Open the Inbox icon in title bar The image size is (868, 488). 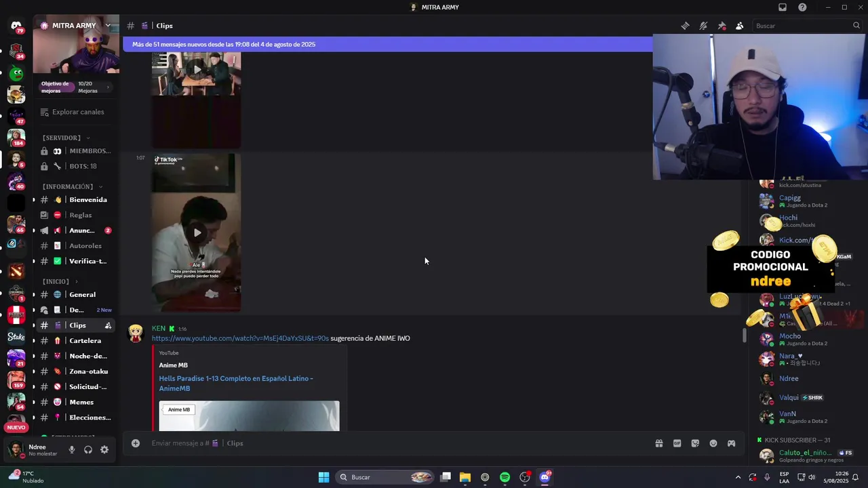[x=783, y=7]
